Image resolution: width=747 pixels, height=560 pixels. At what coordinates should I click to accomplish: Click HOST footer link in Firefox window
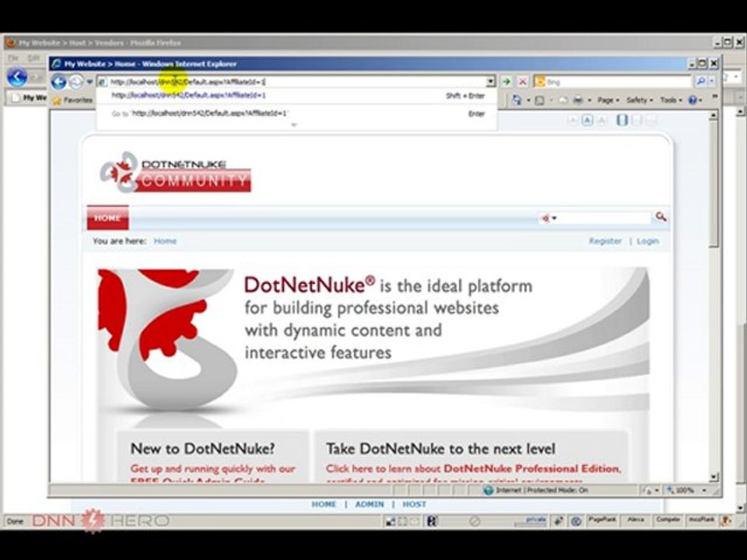[x=414, y=504]
